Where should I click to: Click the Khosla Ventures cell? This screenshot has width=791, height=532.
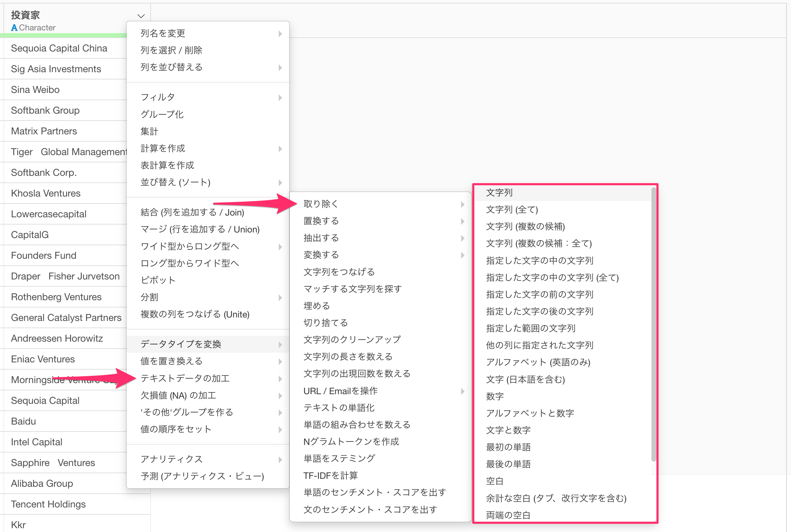65,193
